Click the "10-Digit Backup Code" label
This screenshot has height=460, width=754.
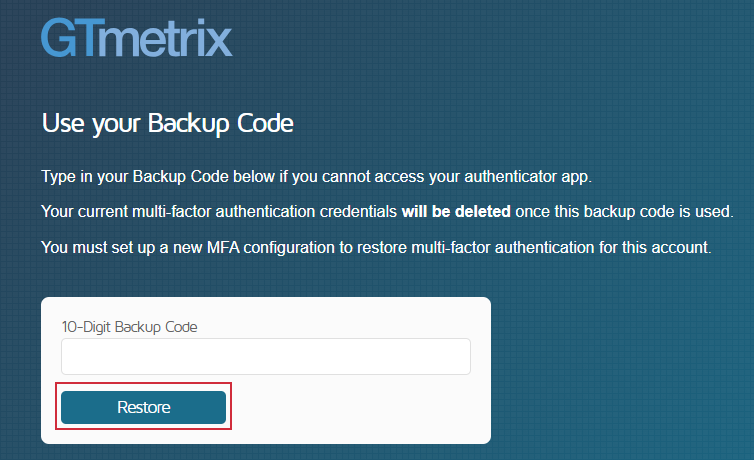tap(129, 326)
